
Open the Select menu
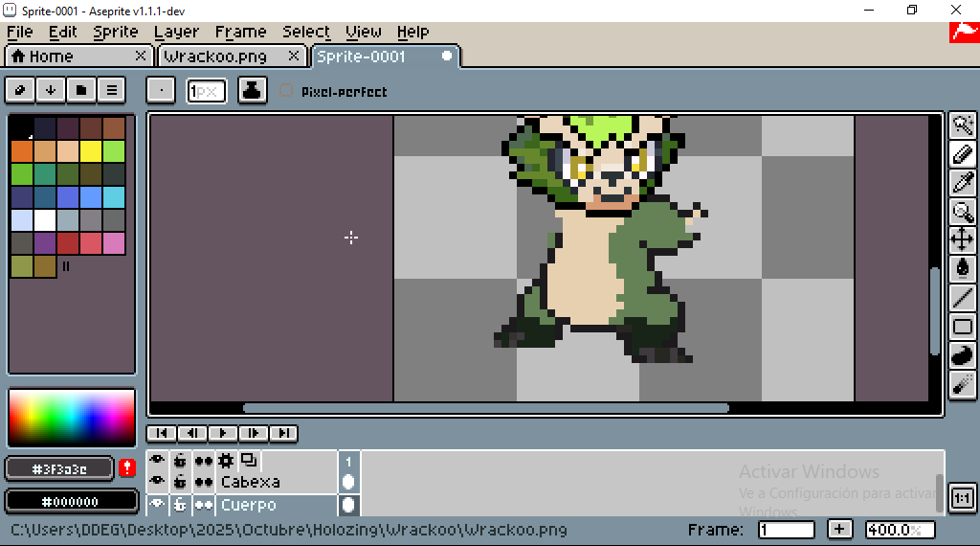coord(306,32)
